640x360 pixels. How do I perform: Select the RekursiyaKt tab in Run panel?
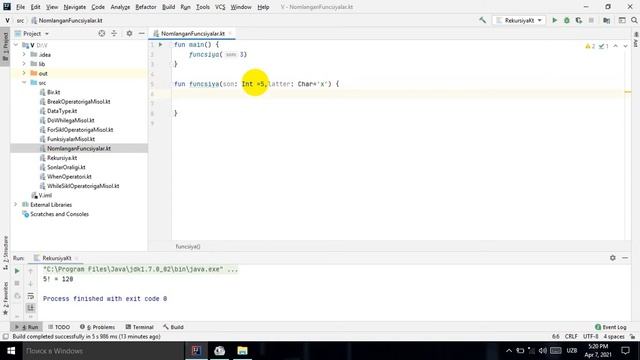point(57,258)
